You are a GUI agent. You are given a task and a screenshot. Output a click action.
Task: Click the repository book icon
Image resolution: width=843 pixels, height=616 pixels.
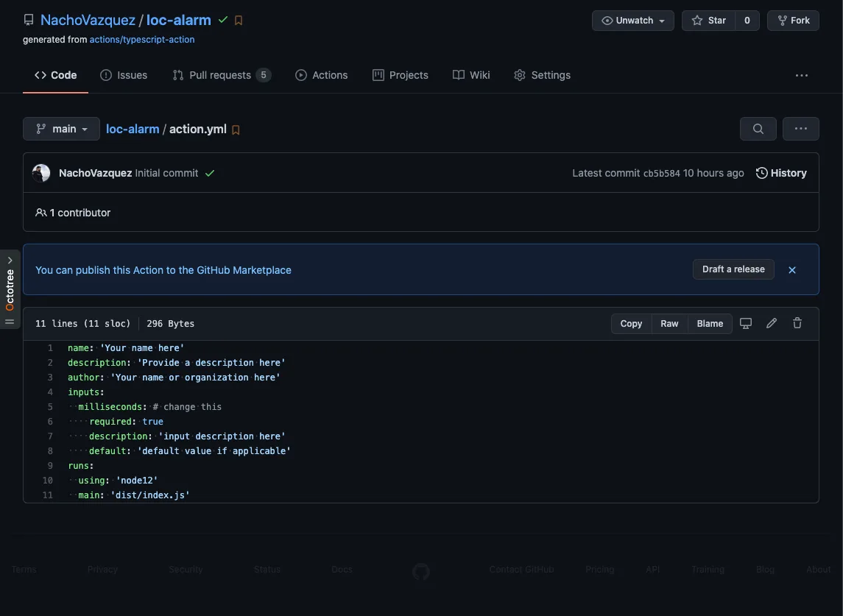[x=28, y=19]
